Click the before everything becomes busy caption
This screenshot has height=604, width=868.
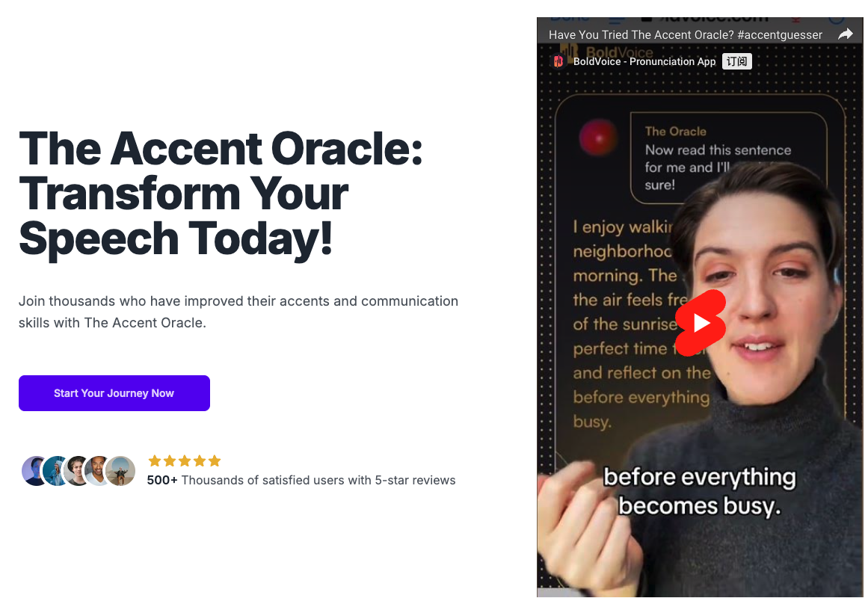point(699,492)
